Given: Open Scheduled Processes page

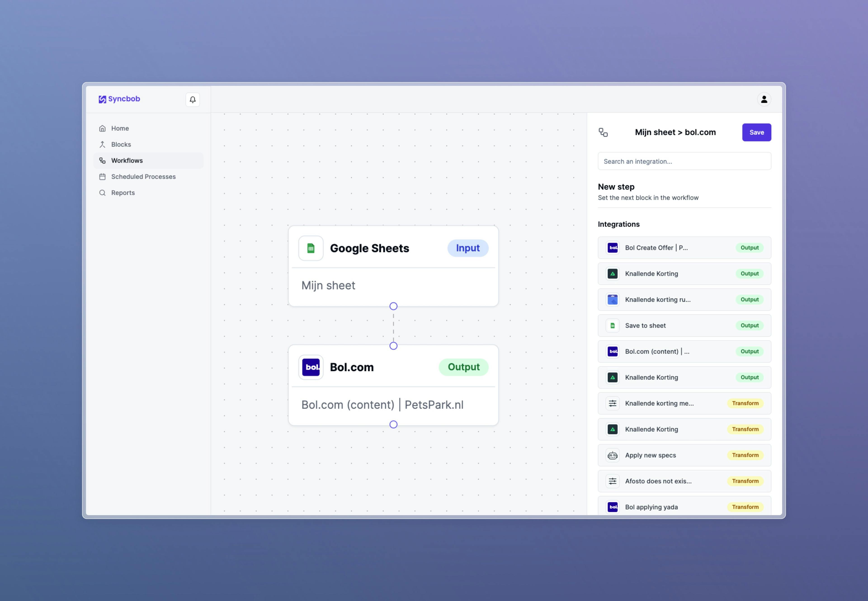Looking at the screenshot, I should (143, 177).
